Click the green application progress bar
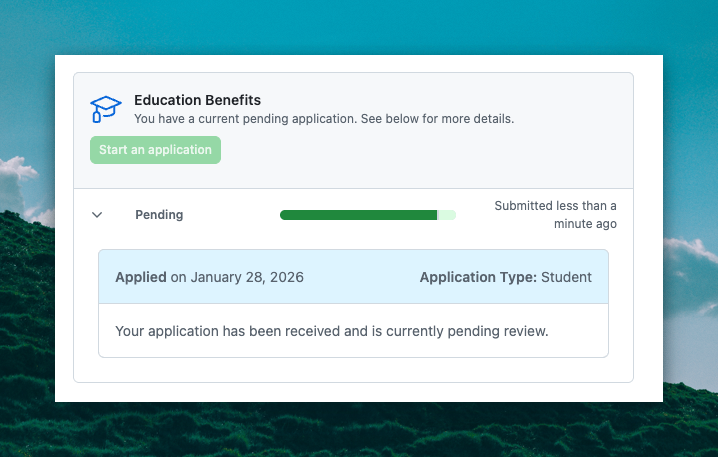The width and height of the screenshot is (718, 457). coord(368,215)
